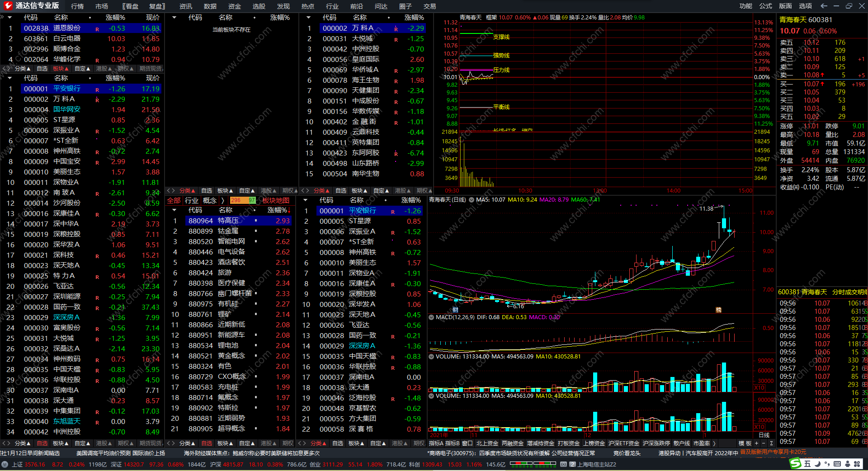Select the 国华网安 stock row
Screen dimensions: 868x471
click(81, 109)
